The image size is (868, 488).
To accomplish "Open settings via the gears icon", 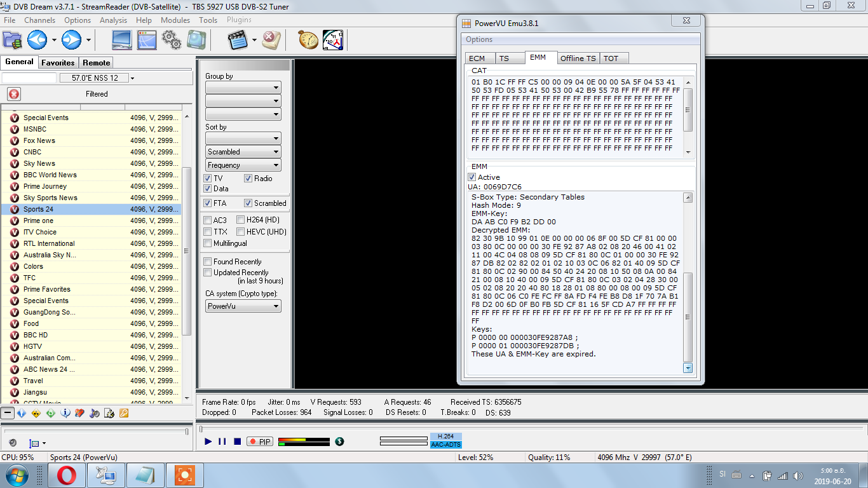I will click(x=172, y=40).
